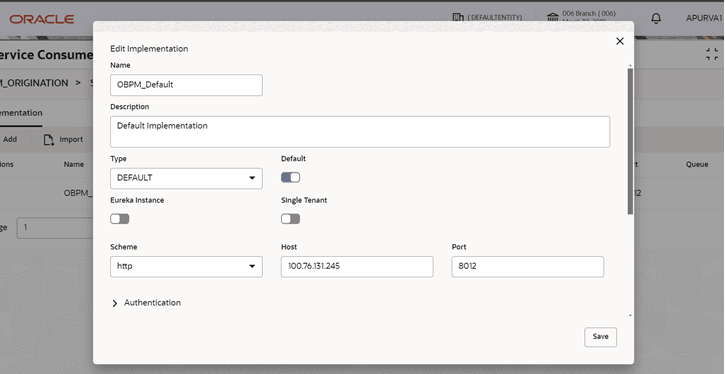This screenshot has height=374, width=725.
Task: Click the 006 Branch text
Action: click(x=589, y=13)
